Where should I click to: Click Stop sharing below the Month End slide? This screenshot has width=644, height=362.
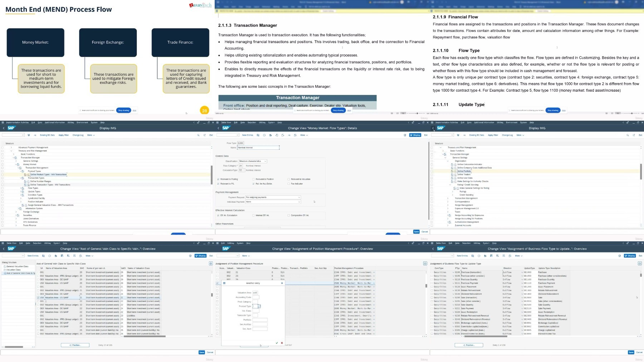coord(124,110)
